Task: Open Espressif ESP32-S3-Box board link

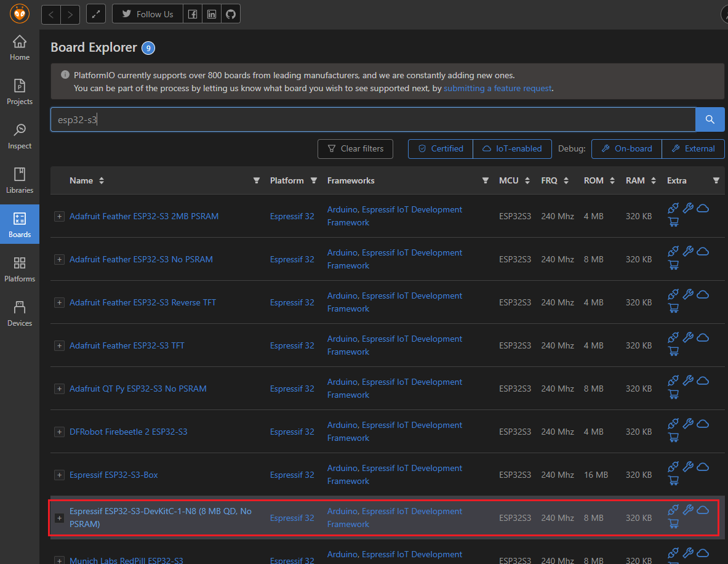Action: click(114, 475)
